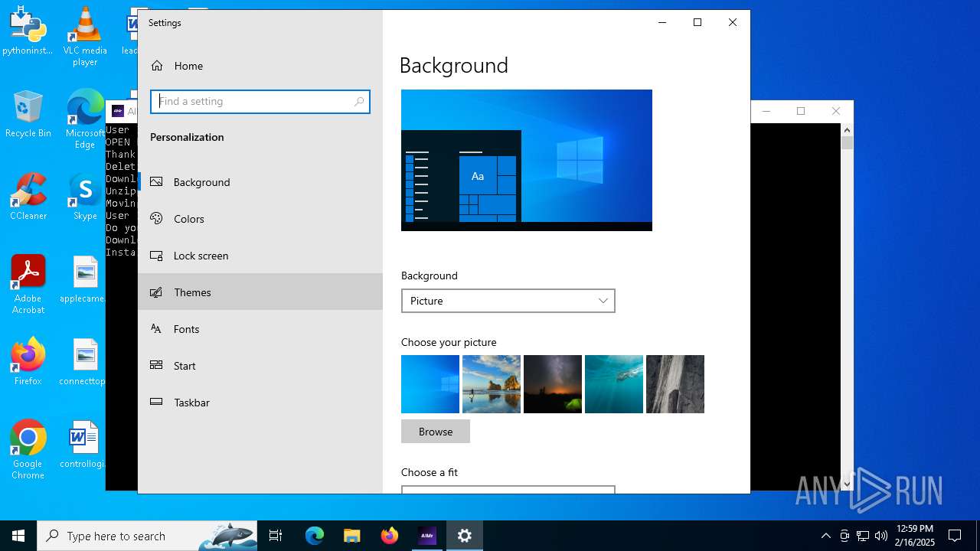Image resolution: width=980 pixels, height=551 pixels.
Task: Open Google Chrome desktop shortcut
Action: [28, 449]
